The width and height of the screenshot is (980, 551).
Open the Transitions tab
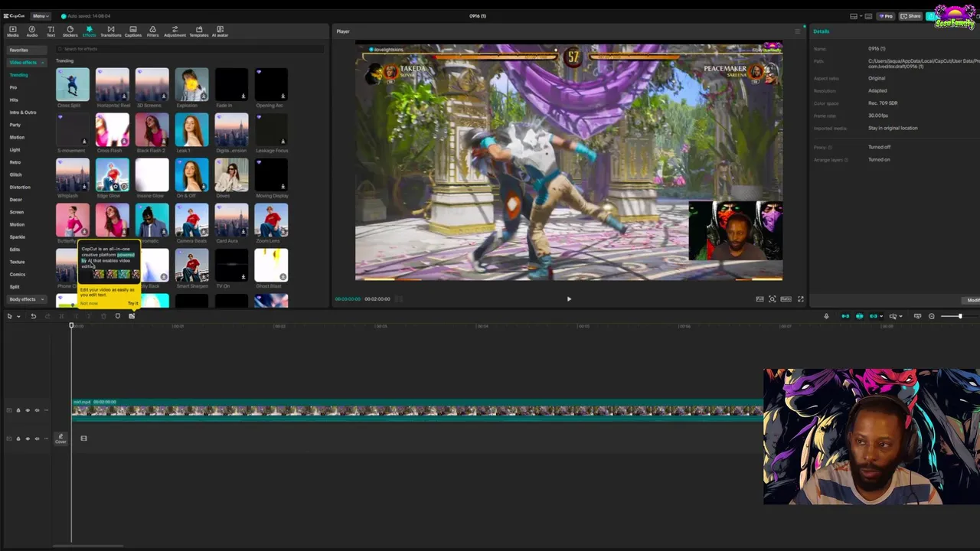[110, 31]
